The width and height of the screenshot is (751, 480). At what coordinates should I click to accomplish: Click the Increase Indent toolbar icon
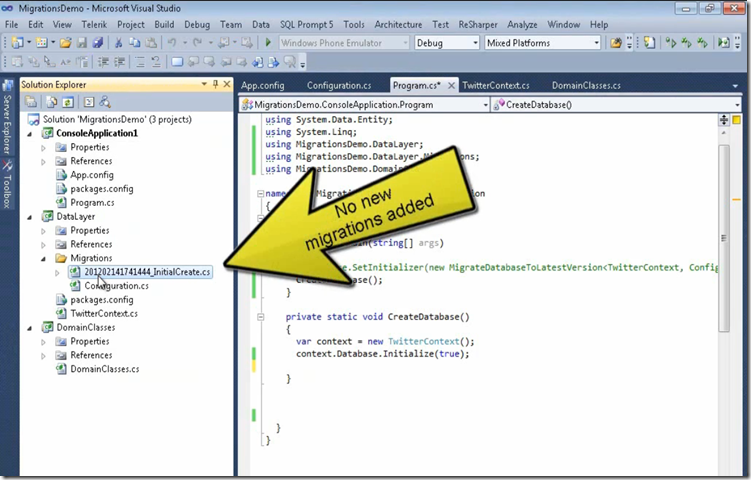point(119,62)
